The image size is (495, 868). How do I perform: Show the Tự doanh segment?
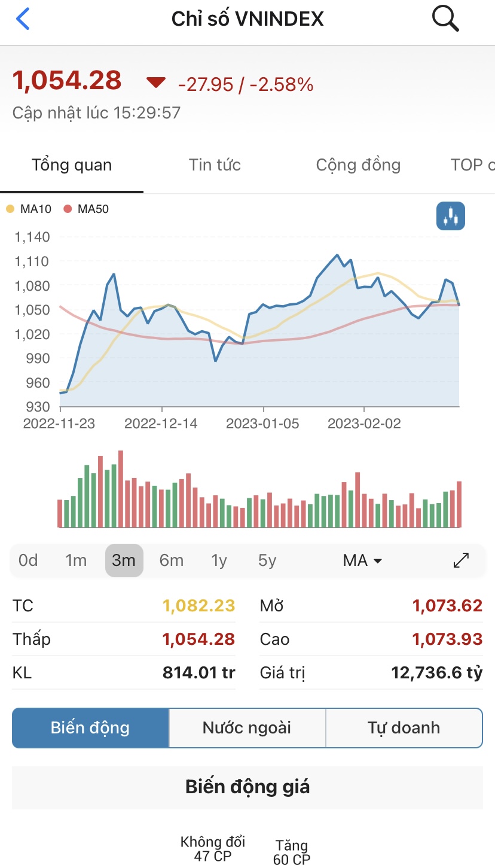click(404, 728)
